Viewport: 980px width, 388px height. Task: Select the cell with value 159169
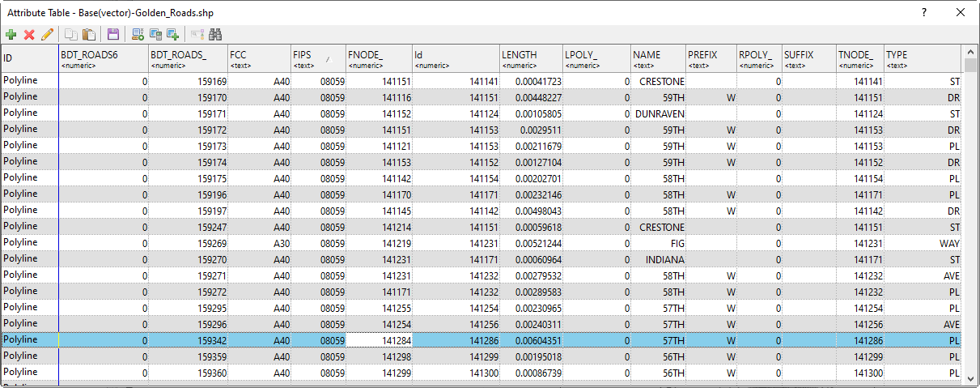click(188, 81)
